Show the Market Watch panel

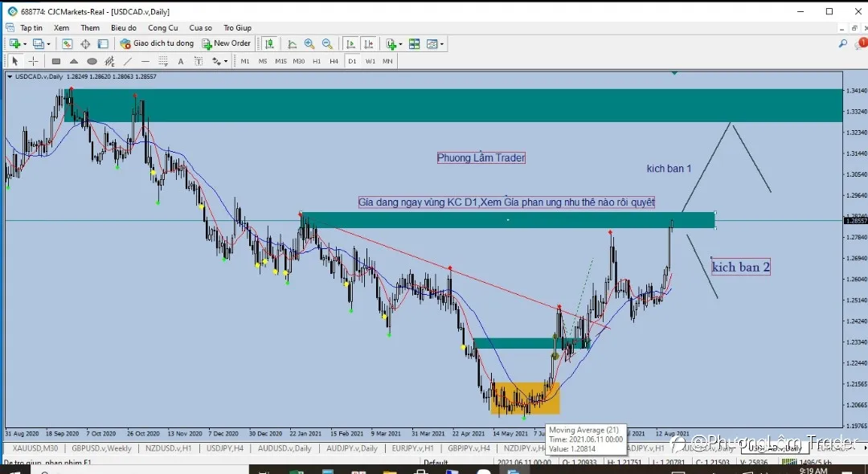click(67, 43)
